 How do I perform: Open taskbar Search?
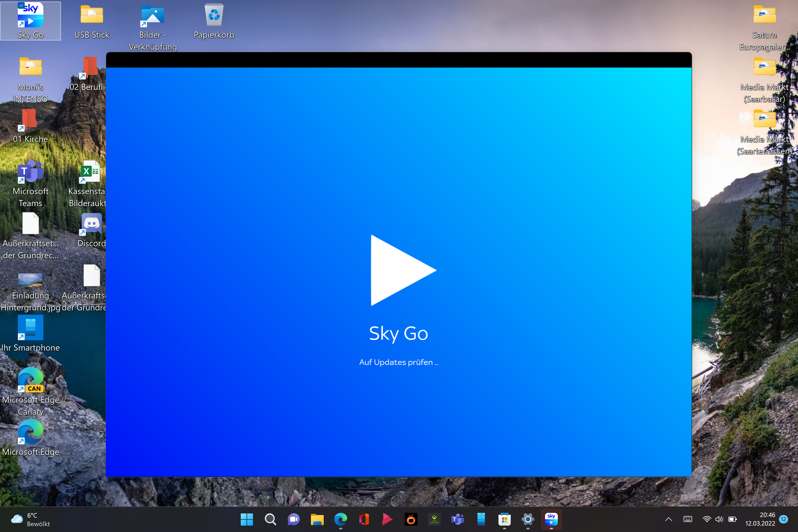pos(270,519)
